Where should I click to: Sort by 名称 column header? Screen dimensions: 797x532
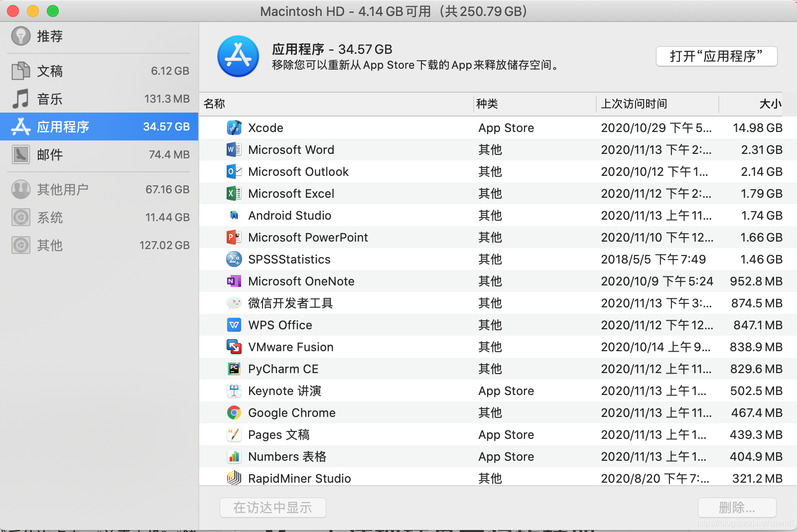pos(336,104)
